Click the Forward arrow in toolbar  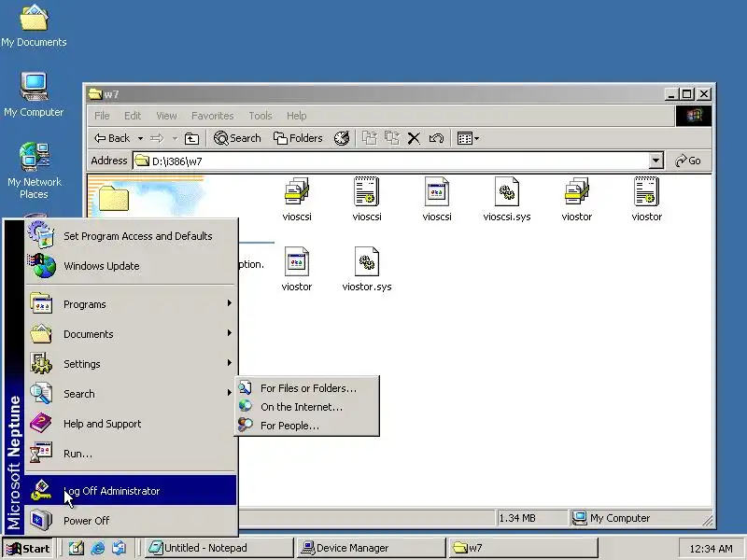point(157,138)
